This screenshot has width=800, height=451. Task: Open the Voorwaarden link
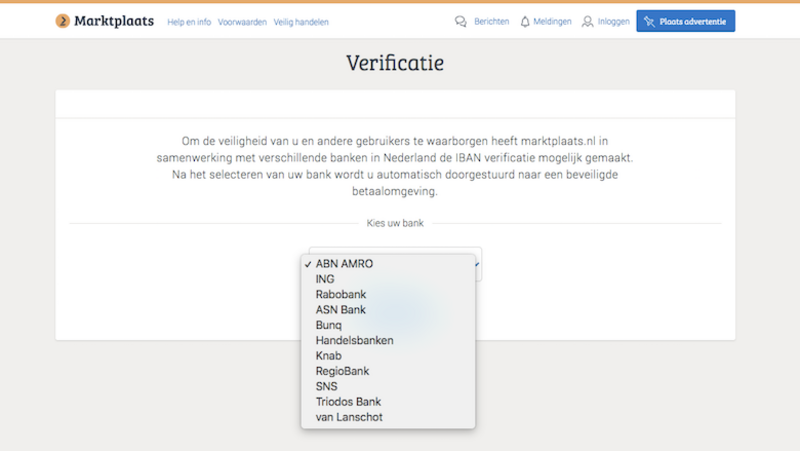(x=242, y=22)
